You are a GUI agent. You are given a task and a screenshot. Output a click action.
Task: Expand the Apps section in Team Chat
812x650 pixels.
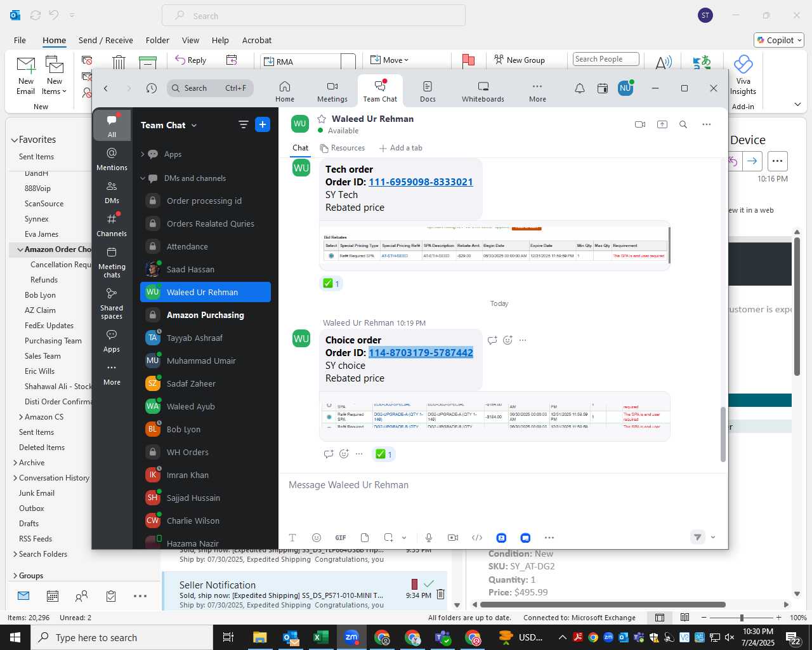click(x=143, y=154)
